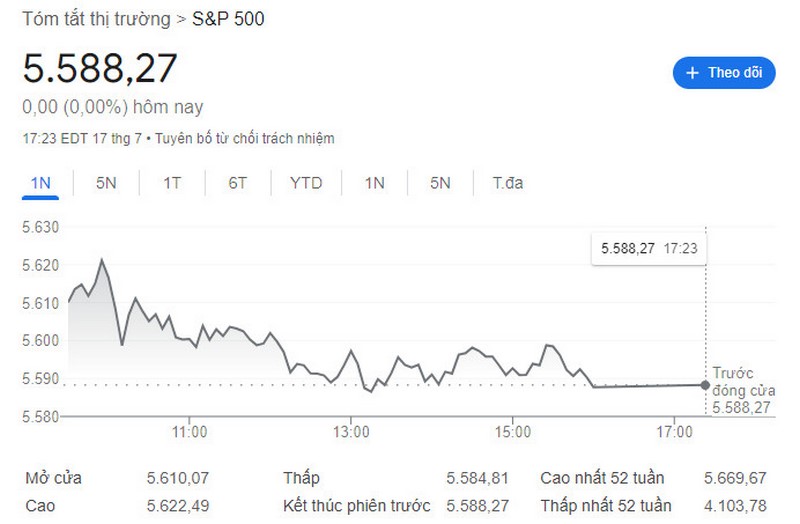800x524 pixels.
Task: Switch to the T.đa max range tab
Action: [x=508, y=183]
